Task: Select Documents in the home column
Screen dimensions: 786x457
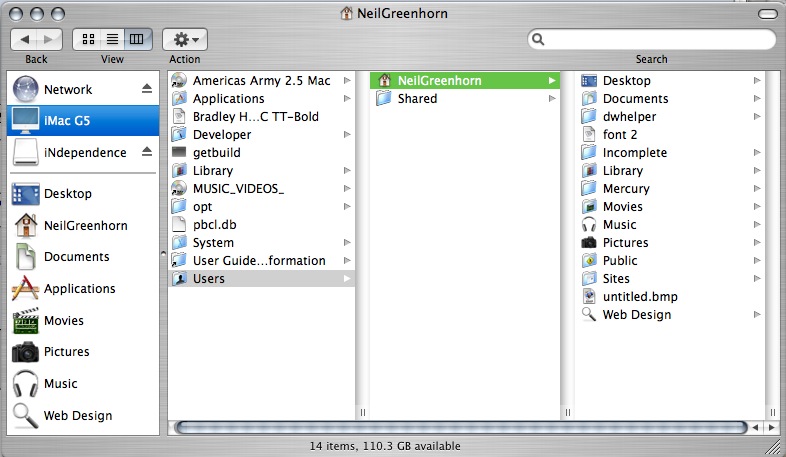Action: pyautogui.click(x=671, y=98)
